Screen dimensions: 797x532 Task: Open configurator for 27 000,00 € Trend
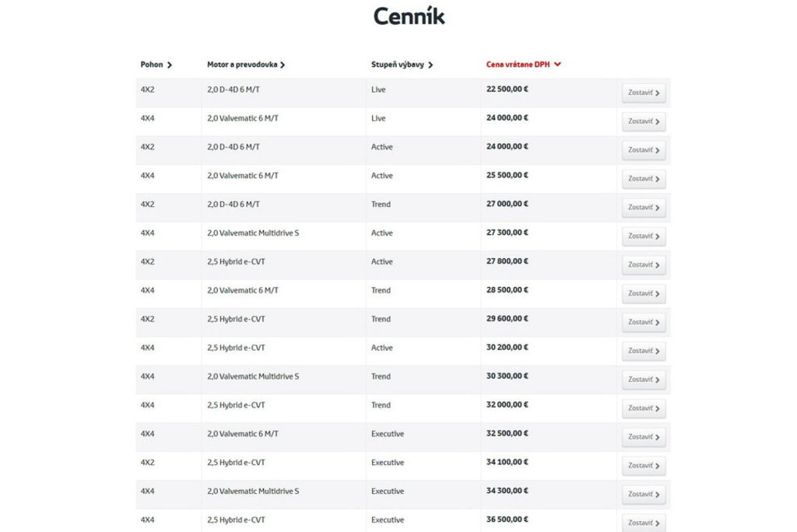(644, 208)
